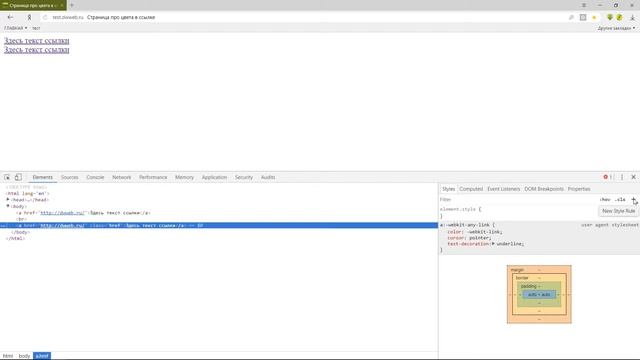Select the html lang="en" DOM node
The image size is (640, 360).
click(x=27, y=193)
